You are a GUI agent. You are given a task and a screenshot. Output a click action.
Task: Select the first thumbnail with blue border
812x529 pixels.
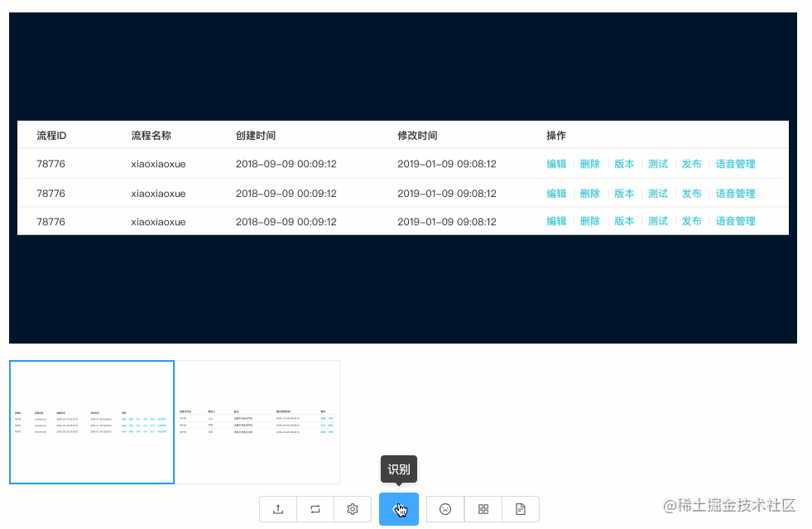coord(92,422)
